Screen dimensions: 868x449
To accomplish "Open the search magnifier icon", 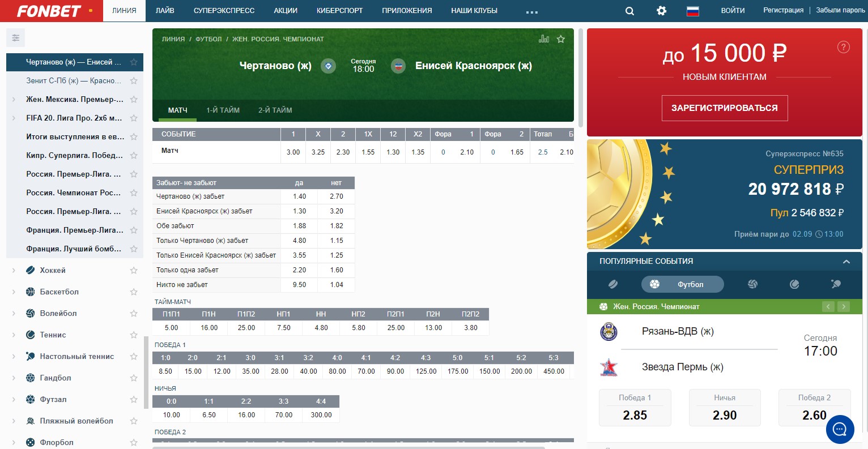I will (629, 11).
